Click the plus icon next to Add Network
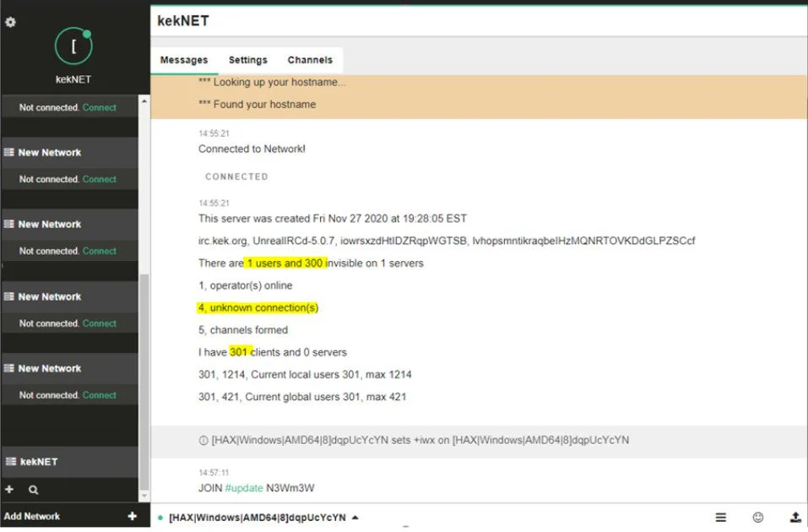This screenshot has height=532, width=808. pyautogui.click(x=133, y=516)
